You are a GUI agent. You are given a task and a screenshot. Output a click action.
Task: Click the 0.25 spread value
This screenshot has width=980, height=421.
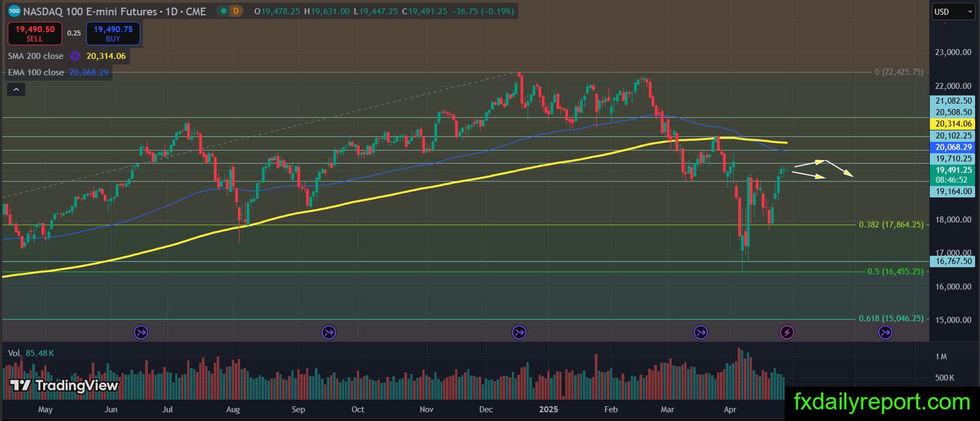(74, 33)
